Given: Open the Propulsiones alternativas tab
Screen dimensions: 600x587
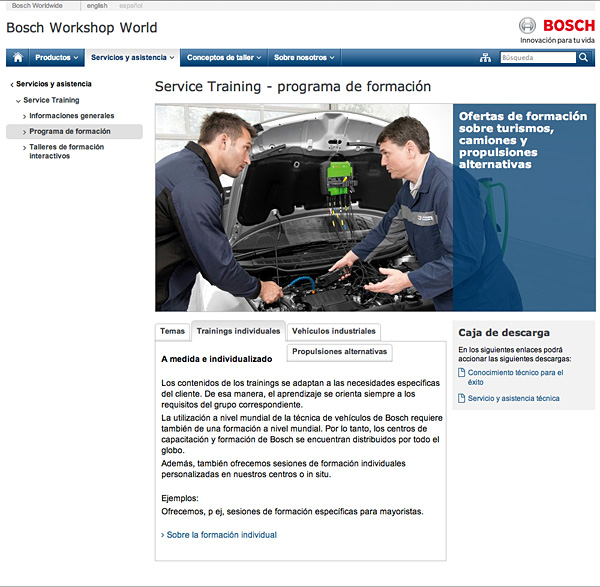Looking at the screenshot, I should (339, 352).
